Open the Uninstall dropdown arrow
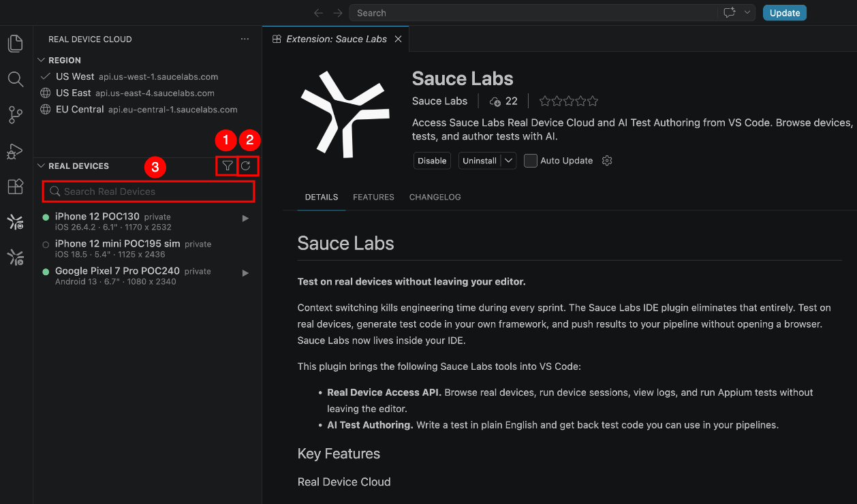The width and height of the screenshot is (857, 504). (x=509, y=161)
